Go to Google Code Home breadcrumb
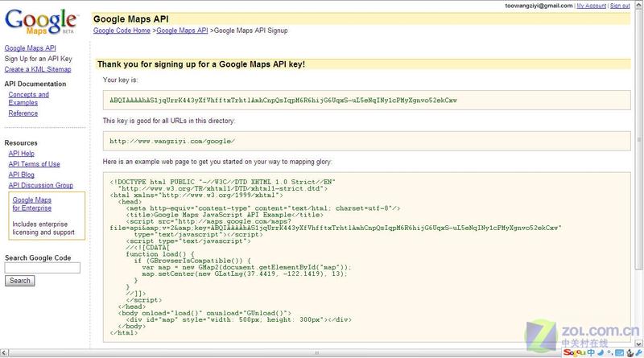The width and height of the screenshot is (644, 358). point(122,31)
